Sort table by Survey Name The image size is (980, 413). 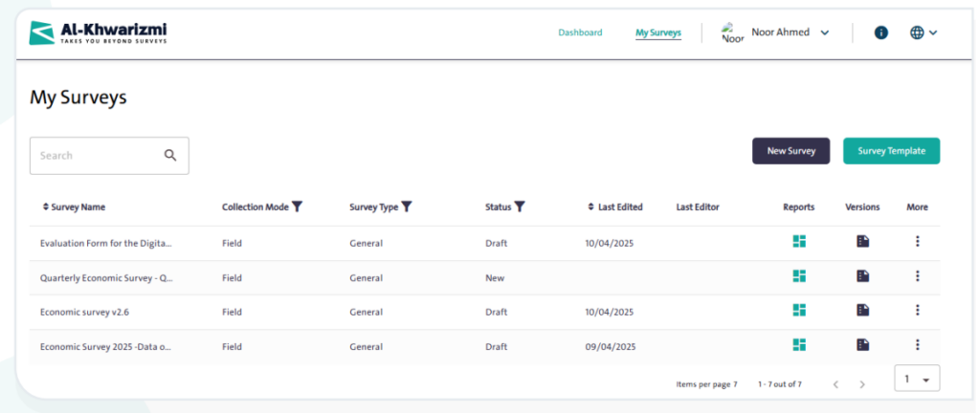(46, 206)
